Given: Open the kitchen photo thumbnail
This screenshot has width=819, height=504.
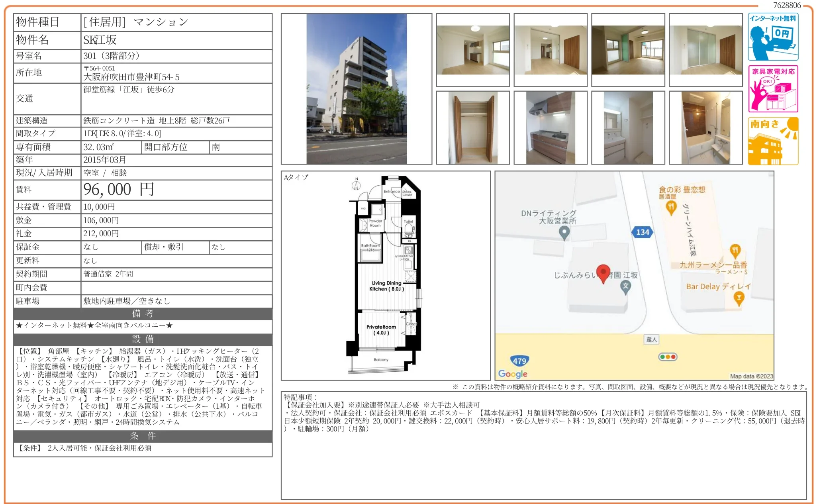Looking at the screenshot, I should click(x=550, y=127).
